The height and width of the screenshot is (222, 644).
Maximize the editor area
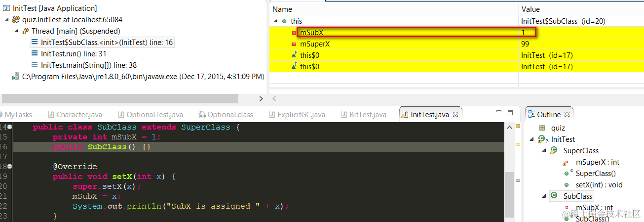click(x=511, y=113)
